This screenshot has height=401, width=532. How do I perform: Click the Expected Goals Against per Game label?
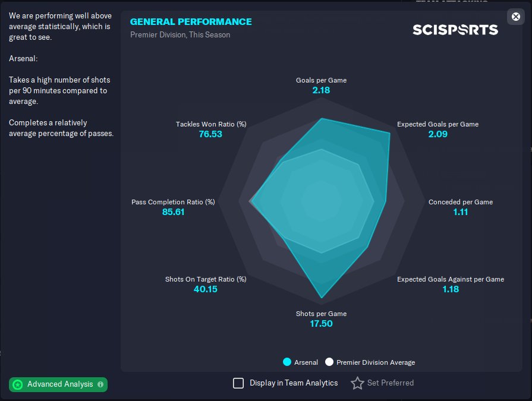pos(451,279)
